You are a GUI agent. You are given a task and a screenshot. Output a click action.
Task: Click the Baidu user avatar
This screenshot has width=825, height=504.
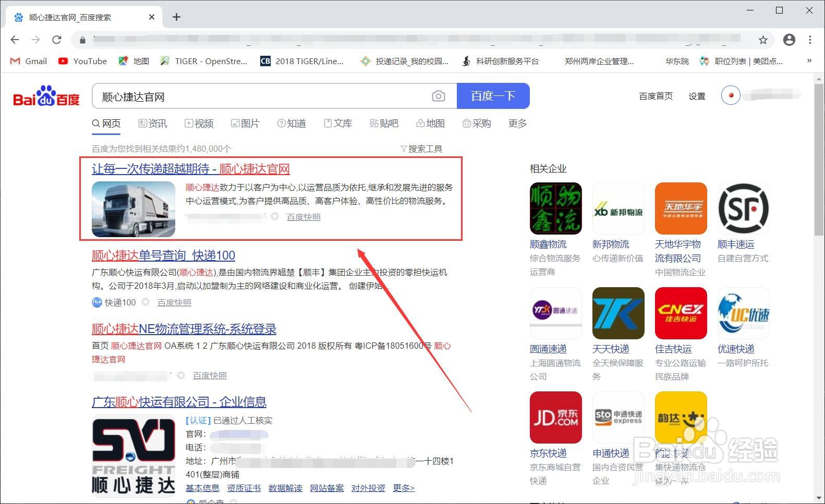(x=731, y=95)
